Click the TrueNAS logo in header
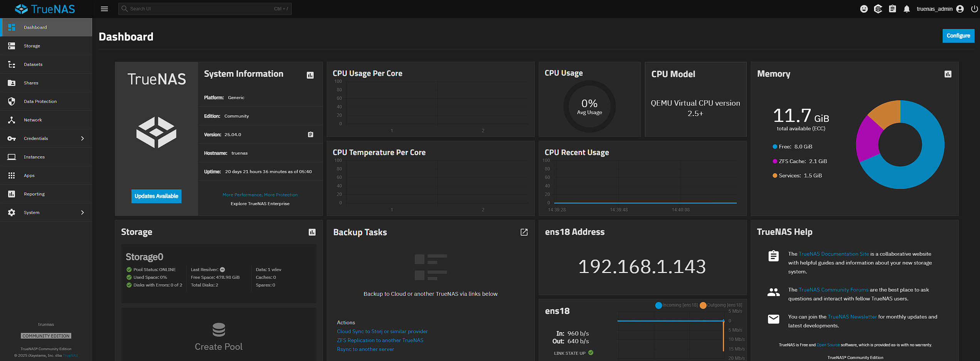 (45, 9)
